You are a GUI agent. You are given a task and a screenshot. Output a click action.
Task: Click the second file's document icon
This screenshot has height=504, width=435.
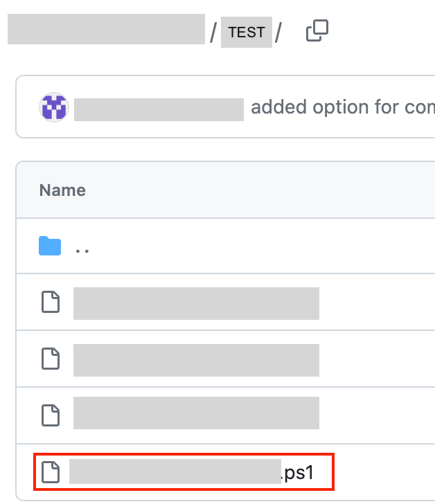pyautogui.click(x=51, y=359)
